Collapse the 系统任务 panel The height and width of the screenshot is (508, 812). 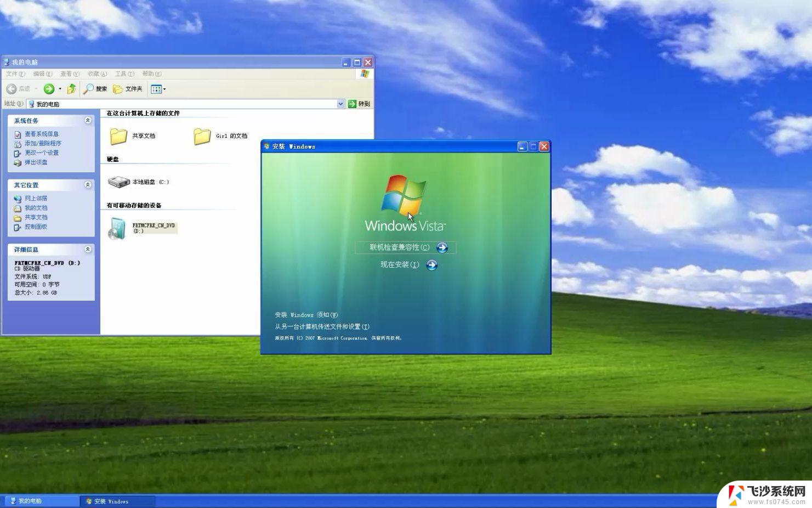pos(88,120)
